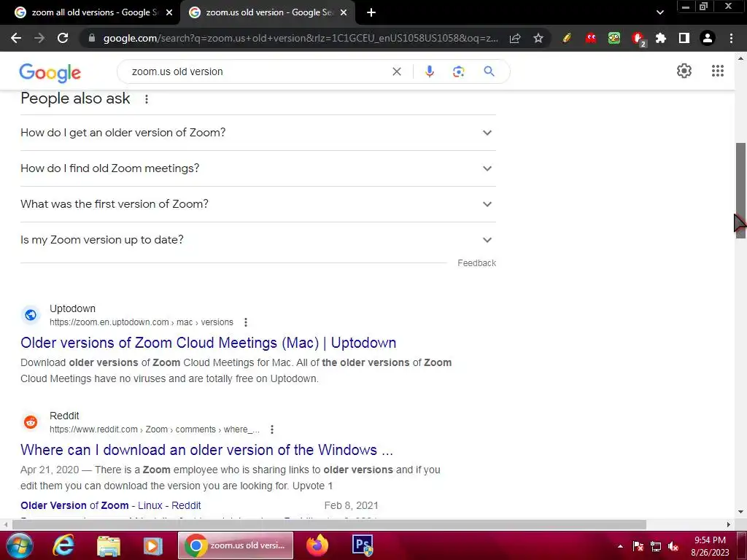Screen dimensions: 747x560
Task: Click the Google logo
Action: 50,72
